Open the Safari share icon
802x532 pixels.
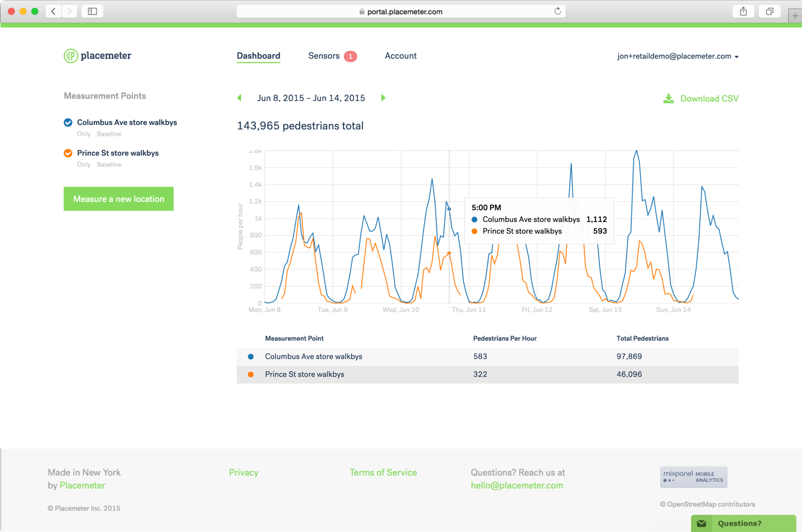[743, 11]
